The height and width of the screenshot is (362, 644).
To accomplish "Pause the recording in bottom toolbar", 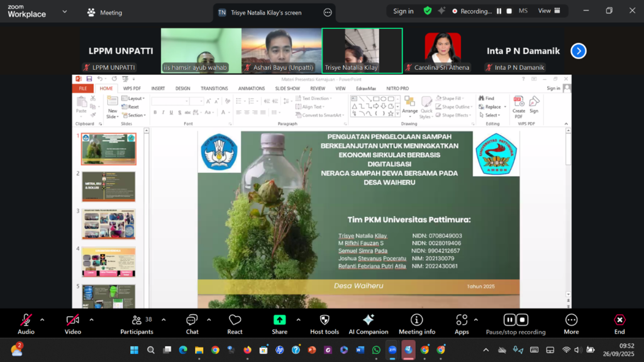I will point(509,320).
